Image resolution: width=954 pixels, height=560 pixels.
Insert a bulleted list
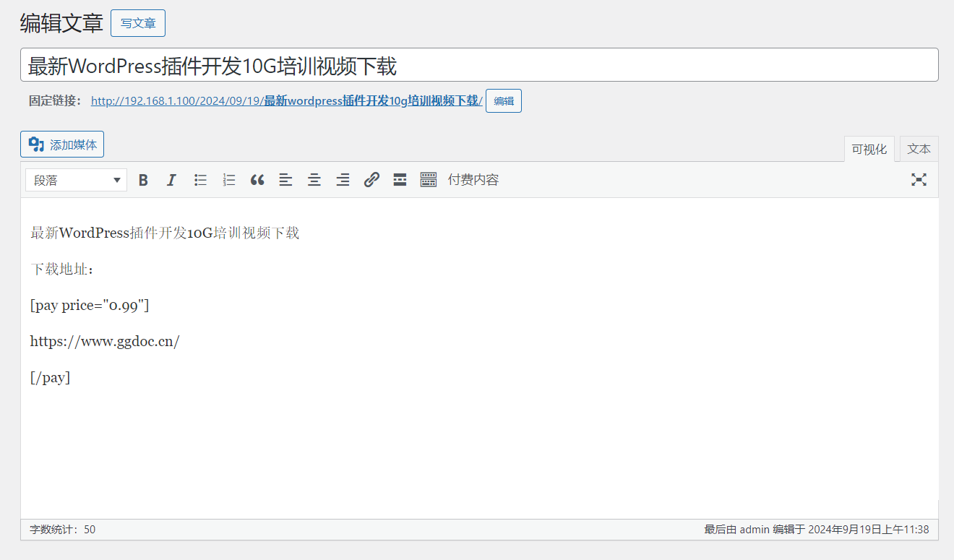tap(200, 180)
